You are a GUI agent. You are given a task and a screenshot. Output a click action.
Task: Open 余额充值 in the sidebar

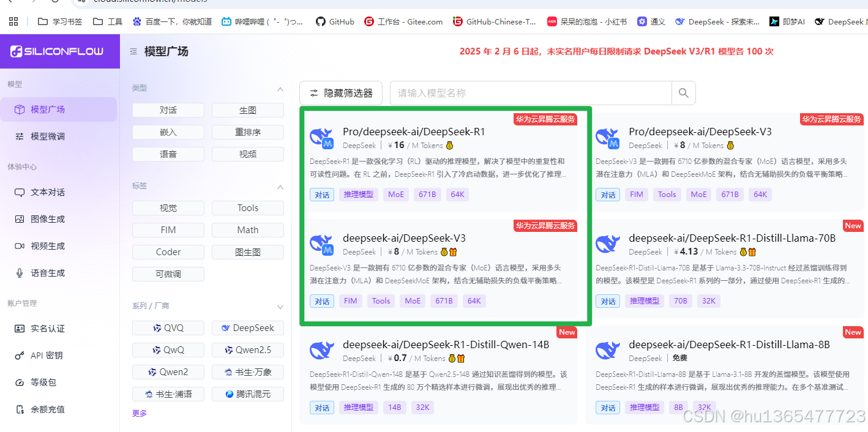click(x=58, y=409)
